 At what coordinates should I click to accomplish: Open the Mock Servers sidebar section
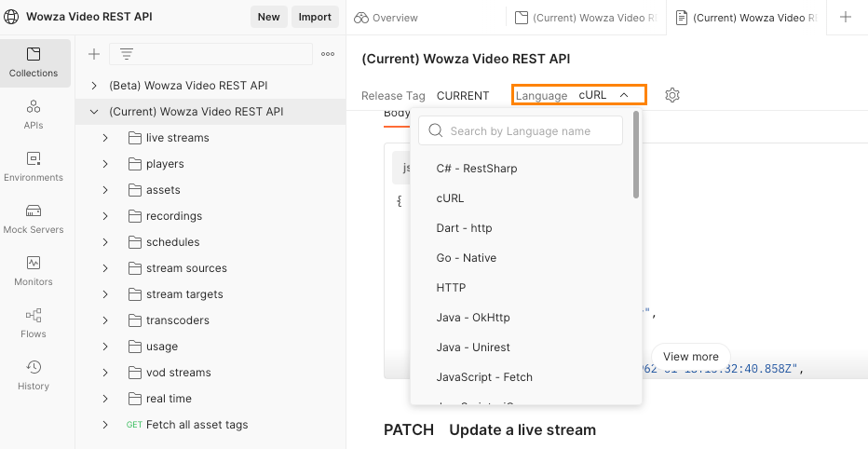pos(34,219)
